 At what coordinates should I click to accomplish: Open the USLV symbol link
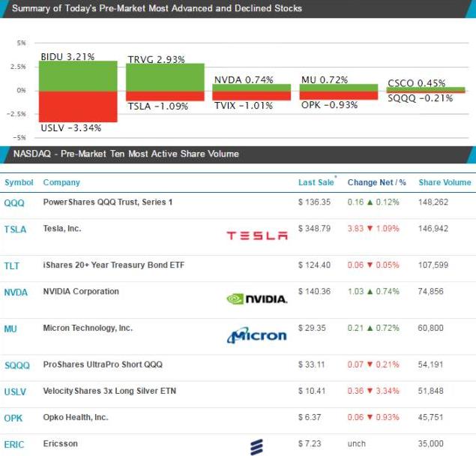15,391
